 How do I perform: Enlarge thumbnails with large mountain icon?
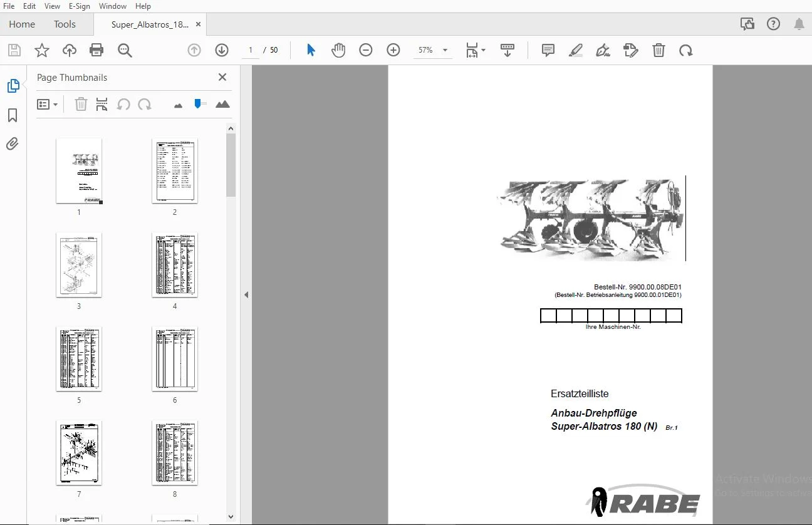pos(222,104)
